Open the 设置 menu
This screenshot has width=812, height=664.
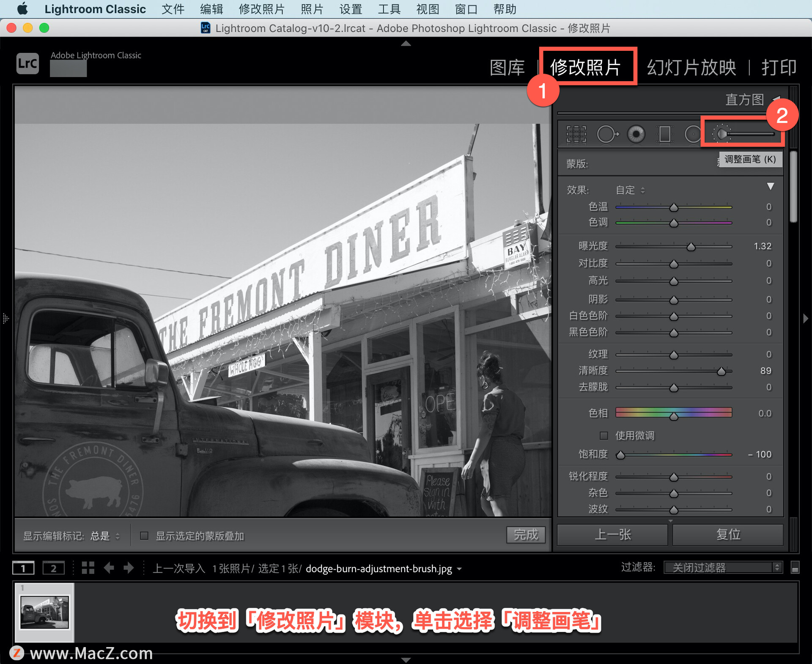[351, 9]
